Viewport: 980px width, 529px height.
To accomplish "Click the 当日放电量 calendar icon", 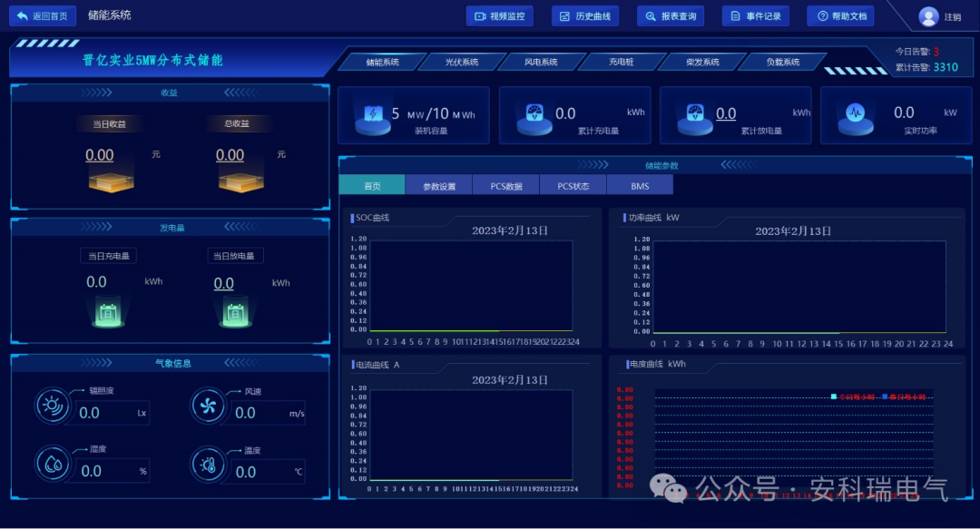I will point(236,312).
